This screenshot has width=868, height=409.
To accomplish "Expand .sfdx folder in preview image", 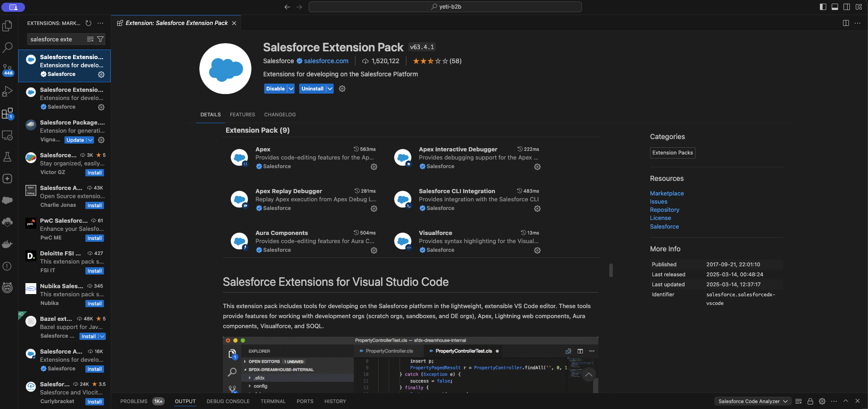I will click(x=250, y=378).
